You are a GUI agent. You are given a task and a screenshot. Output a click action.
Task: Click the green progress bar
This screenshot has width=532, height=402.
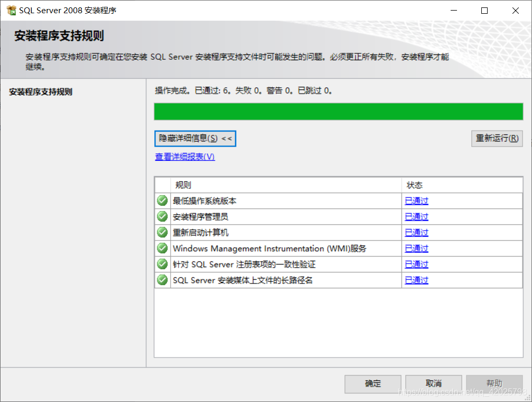pos(338,112)
